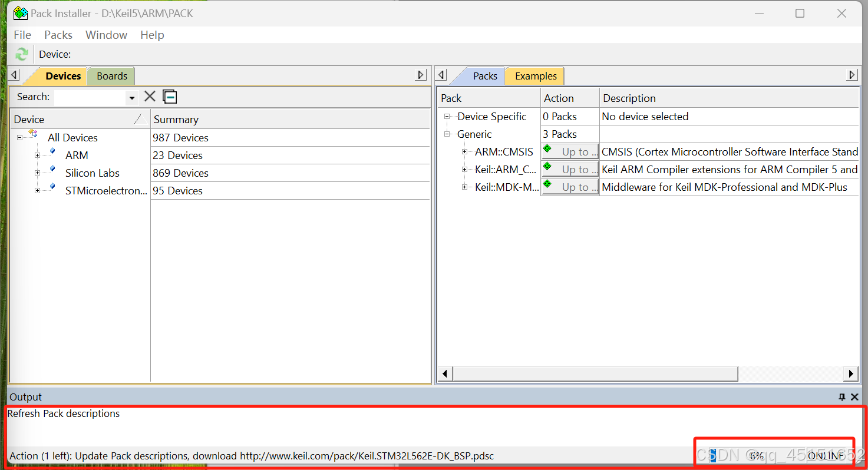Select the All Devices tree row
The width and height of the screenshot is (868, 470).
pyautogui.click(x=72, y=138)
